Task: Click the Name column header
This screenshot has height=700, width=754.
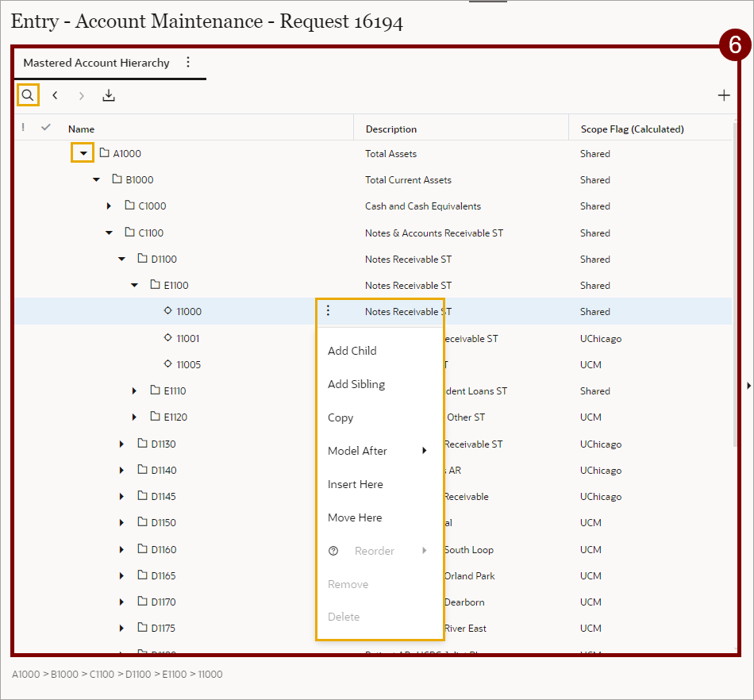Action: 81,129
